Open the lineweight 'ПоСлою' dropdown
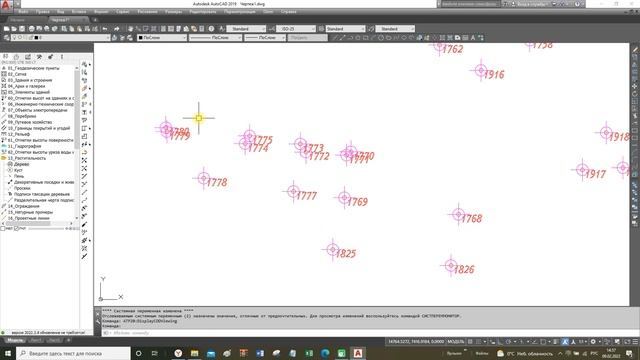 (x=265, y=38)
